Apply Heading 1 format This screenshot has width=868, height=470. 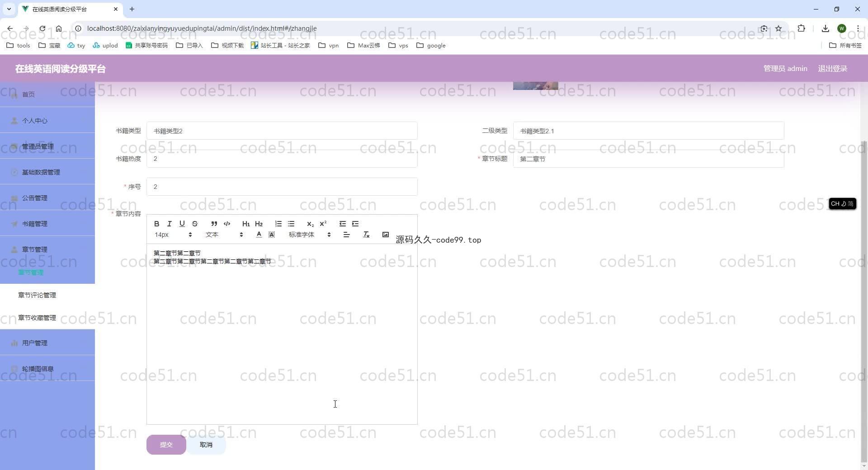(246, 224)
